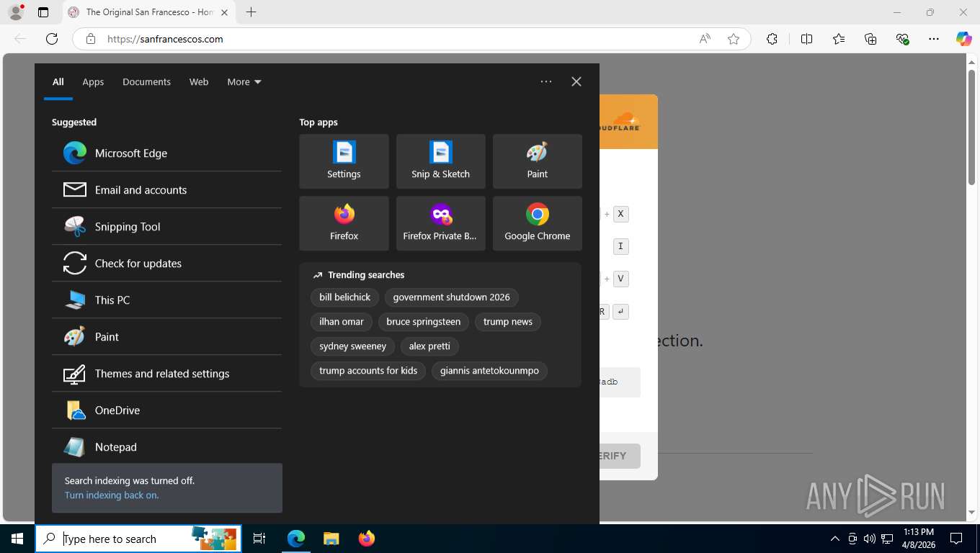Open Edge tab actions menu
980x553 pixels.
point(43,12)
